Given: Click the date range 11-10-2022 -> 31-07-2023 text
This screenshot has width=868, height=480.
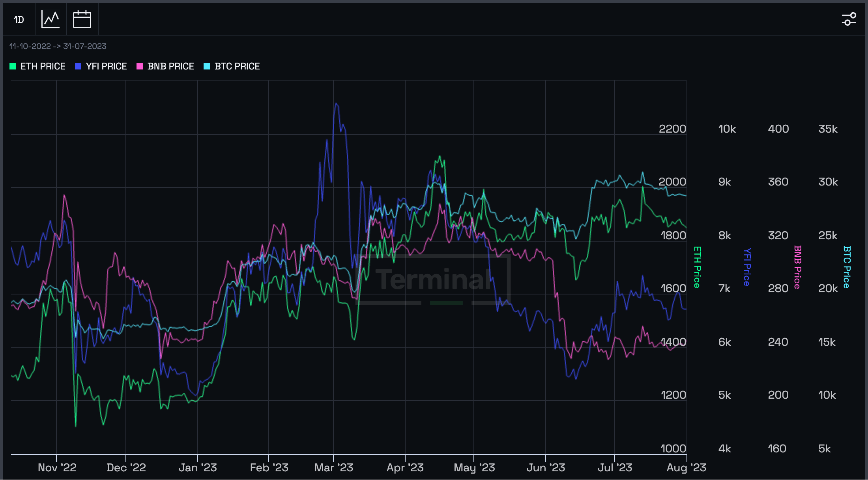Looking at the screenshot, I should (x=58, y=46).
